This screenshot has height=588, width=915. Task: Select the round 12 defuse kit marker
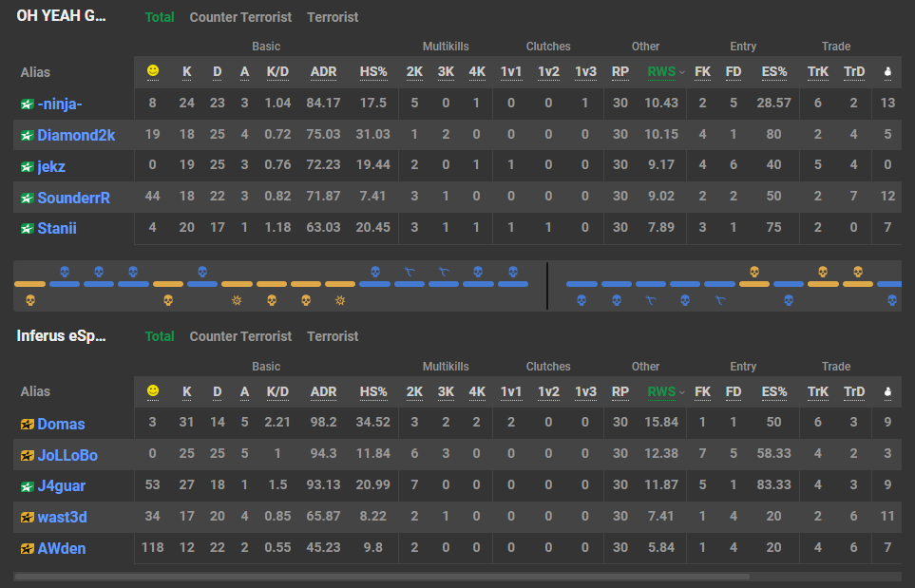410,272
